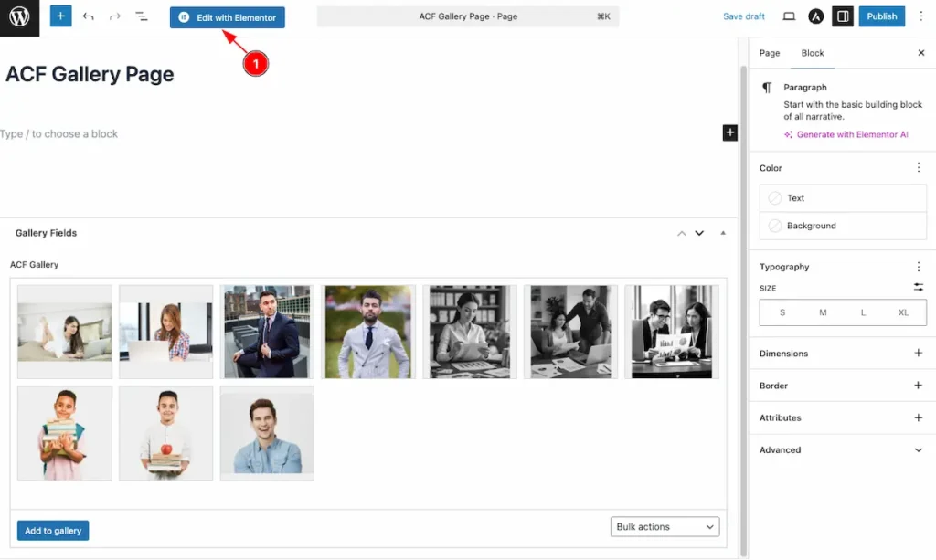The image size is (936, 560).
Task: Toggle custom typography size controls
Action: pos(918,287)
